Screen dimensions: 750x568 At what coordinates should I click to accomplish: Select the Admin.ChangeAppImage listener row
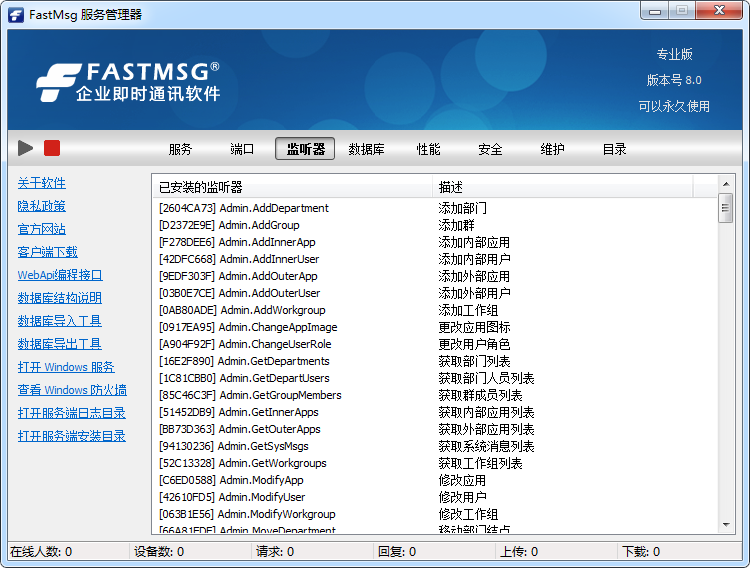[x=434, y=327]
